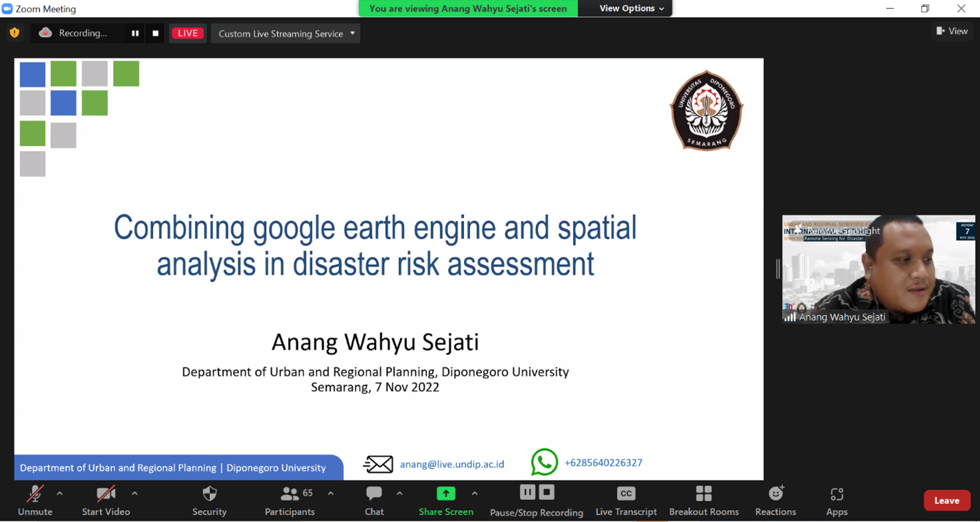Open the Reactions picker
This screenshot has width=980, height=522.
coord(776,500)
